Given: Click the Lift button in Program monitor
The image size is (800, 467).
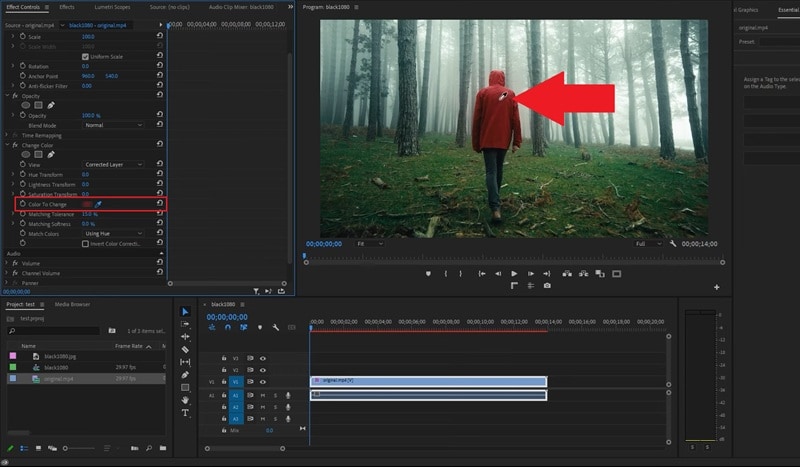Looking at the screenshot, I should pos(567,274).
